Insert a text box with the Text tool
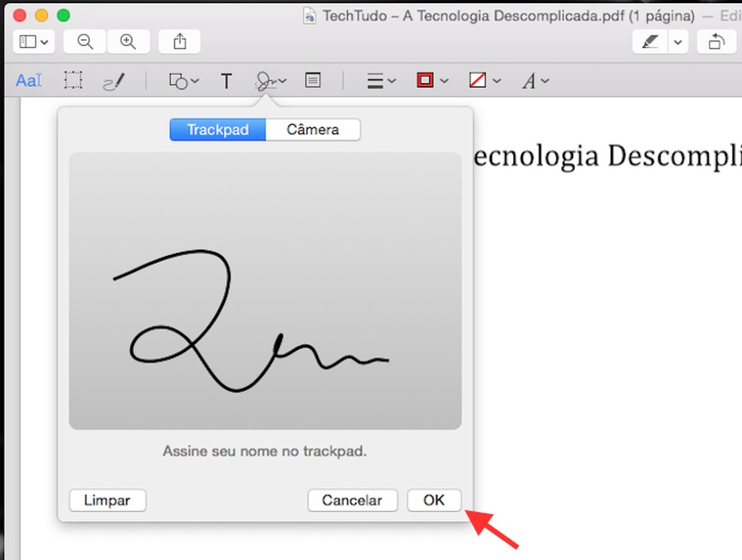The width and height of the screenshot is (742, 560). pyautogui.click(x=226, y=81)
